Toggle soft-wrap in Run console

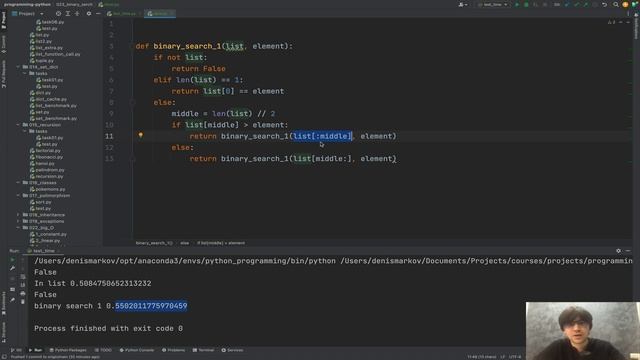[23, 276]
